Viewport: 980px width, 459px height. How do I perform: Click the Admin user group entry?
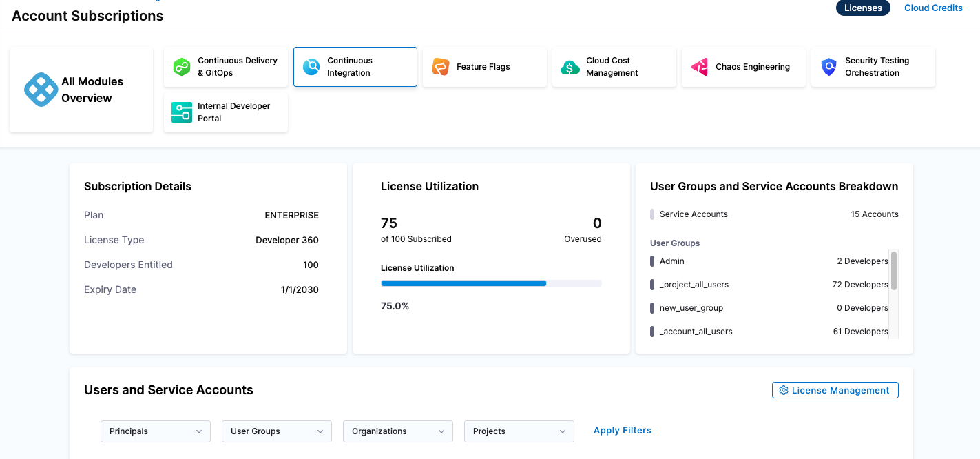[769, 261]
